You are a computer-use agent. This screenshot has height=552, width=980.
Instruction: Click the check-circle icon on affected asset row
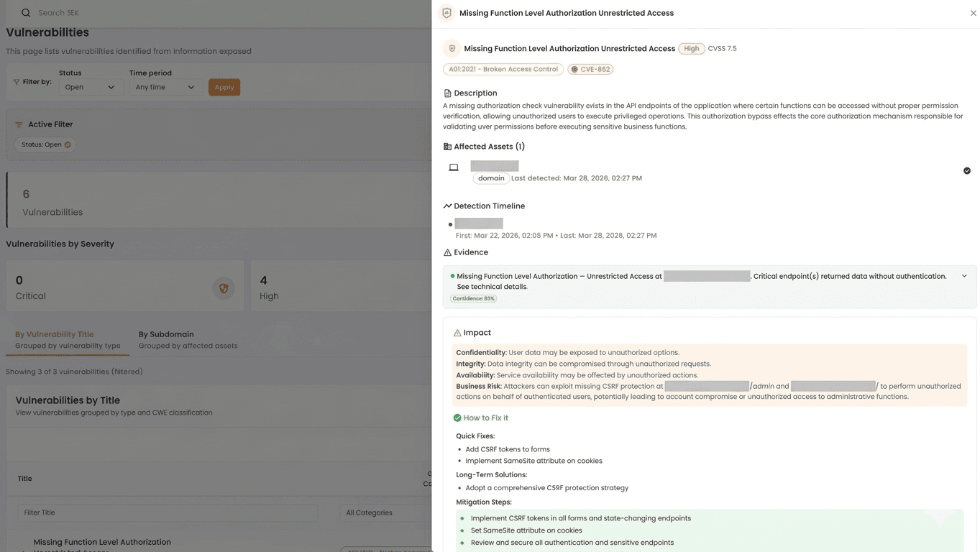pyautogui.click(x=966, y=170)
